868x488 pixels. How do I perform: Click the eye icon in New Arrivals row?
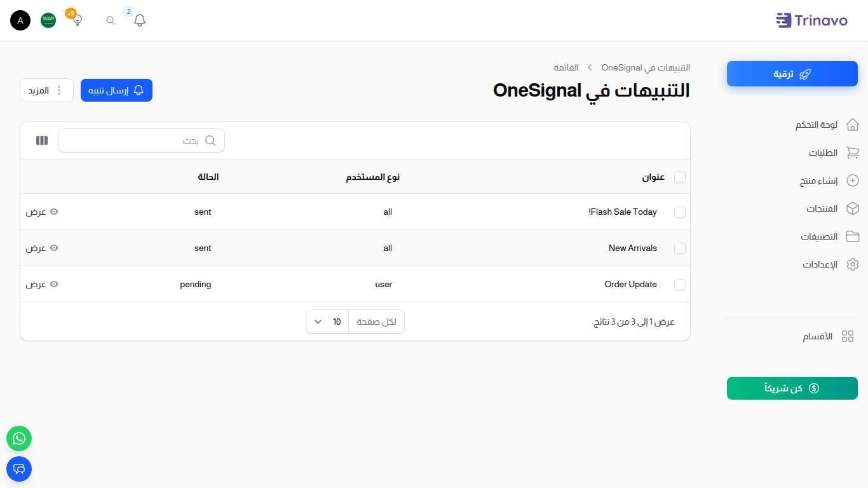tap(54, 248)
